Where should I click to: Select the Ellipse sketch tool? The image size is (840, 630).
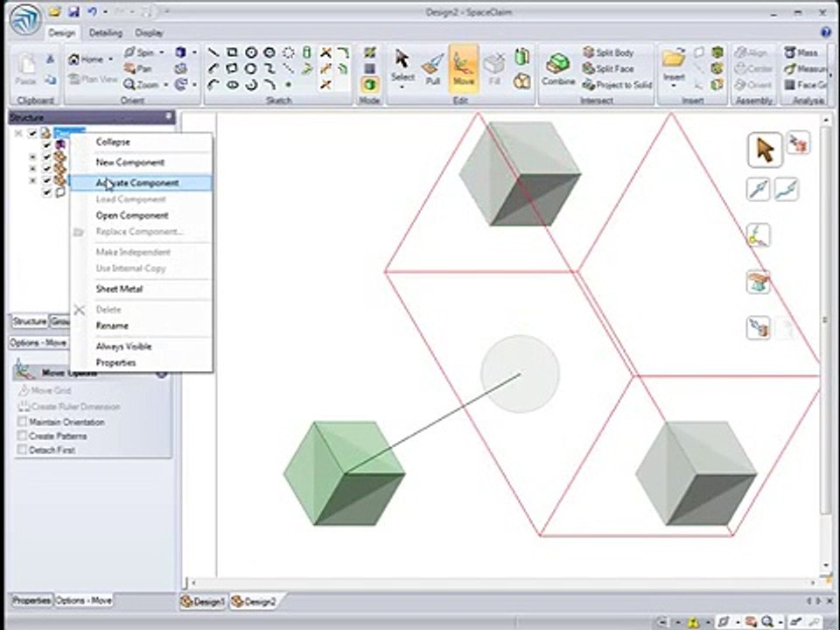click(232, 85)
